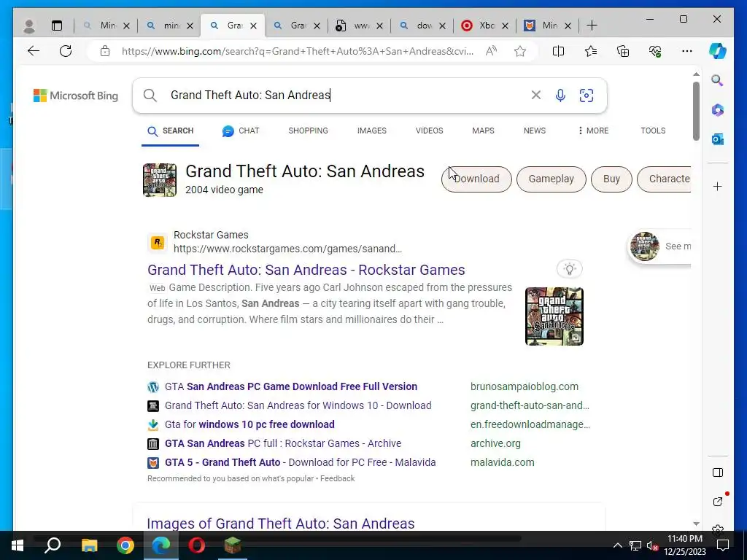This screenshot has width=747, height=560.
Task: Open the Windows Start menu
Action: (18, 545)
